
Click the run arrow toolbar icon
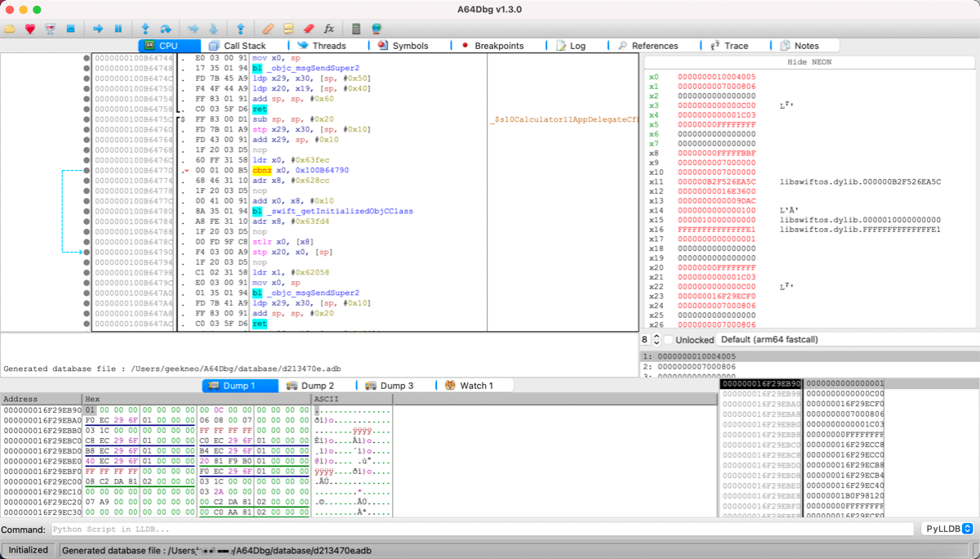pyautogui.click(x=98, y=29)
